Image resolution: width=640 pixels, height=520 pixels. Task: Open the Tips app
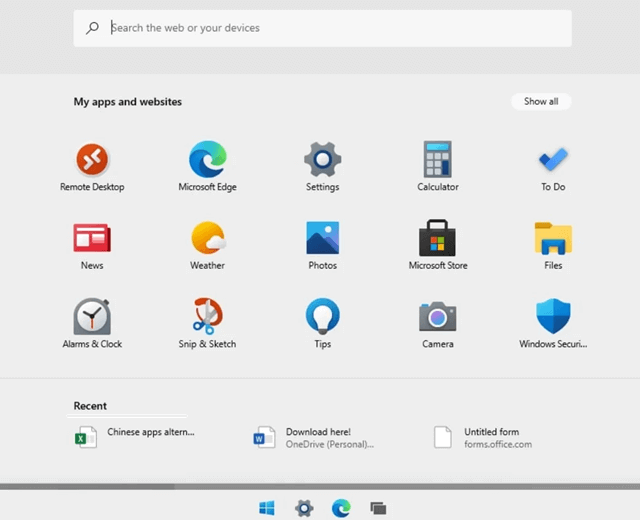(x=322, y=324)
